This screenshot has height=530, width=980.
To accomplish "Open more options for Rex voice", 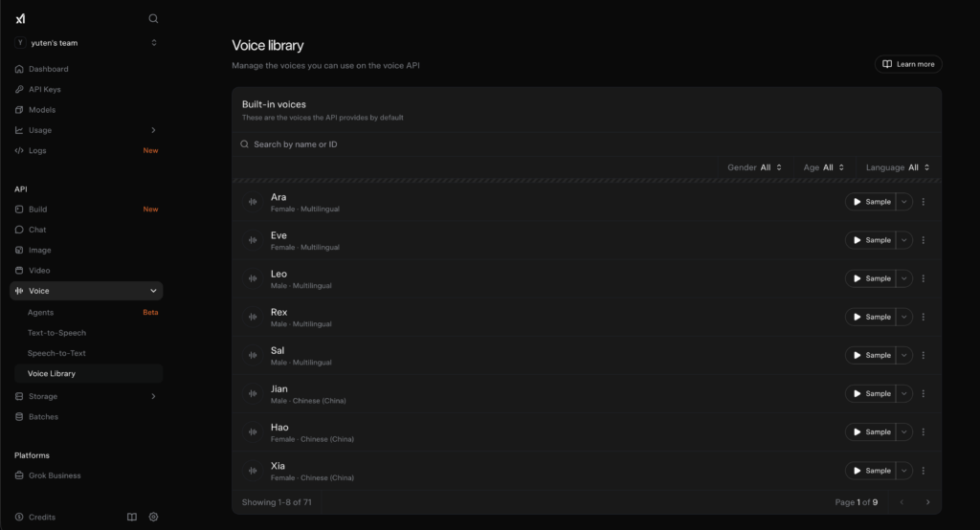I will [924, 317].
